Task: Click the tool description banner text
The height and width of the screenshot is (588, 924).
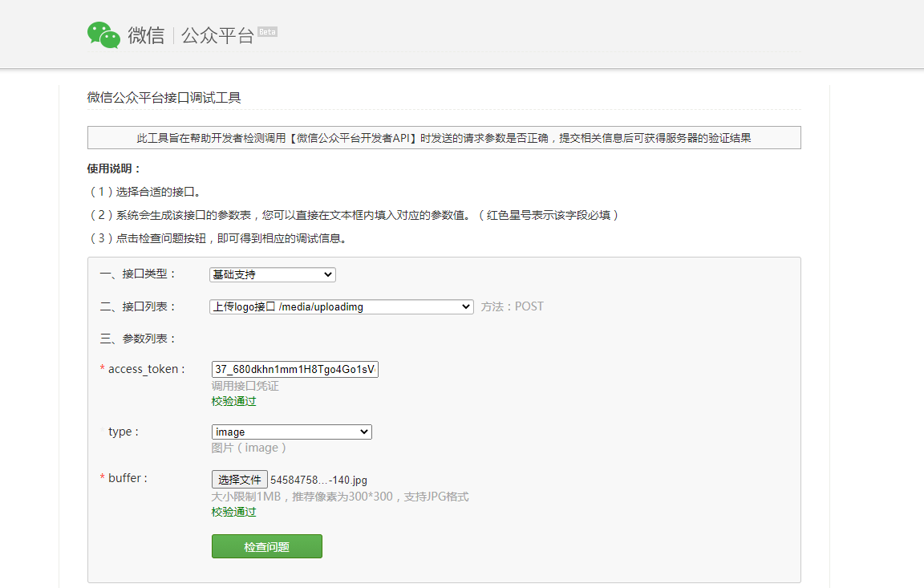Action: tap(444, 138)
